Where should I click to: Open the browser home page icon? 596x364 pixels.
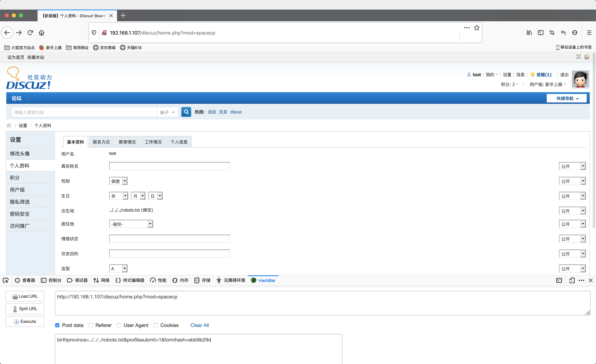[x=42, y=33]
